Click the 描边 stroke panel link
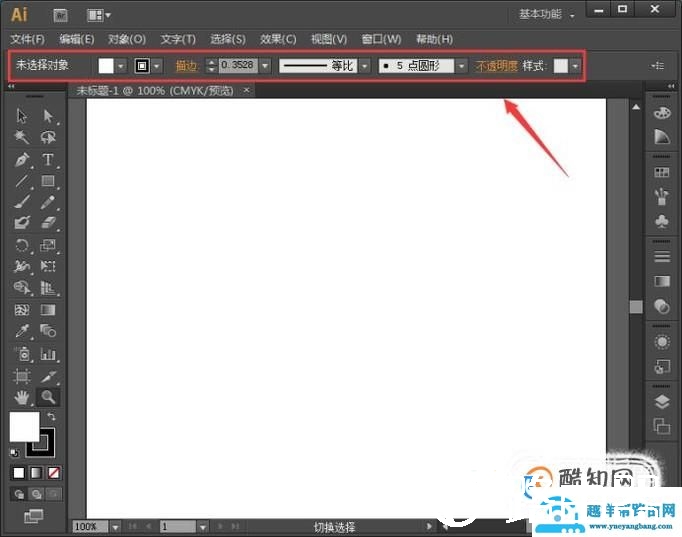Image resolution: width=682 pixels, height=537 pixels. tap(187, 66)
